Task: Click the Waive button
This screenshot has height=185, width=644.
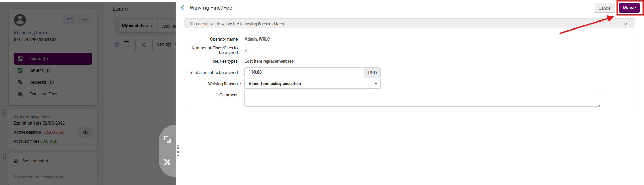Action: pos(629,8)
